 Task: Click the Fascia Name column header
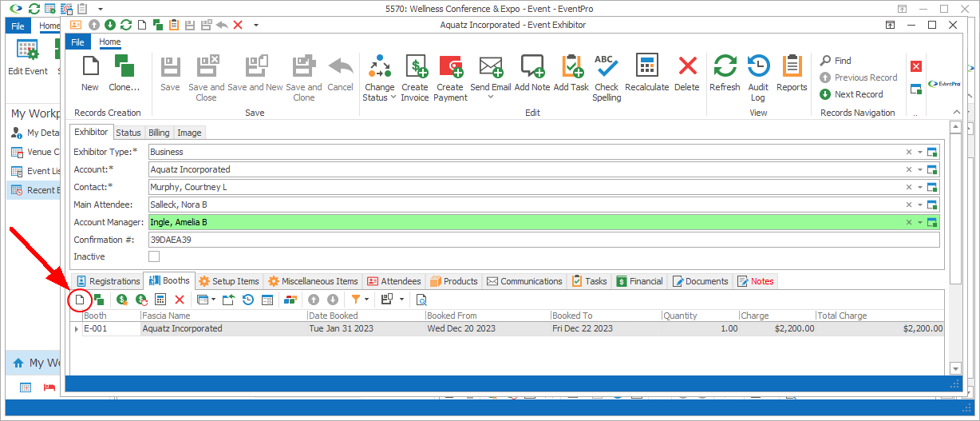click(x=223, y=316)
